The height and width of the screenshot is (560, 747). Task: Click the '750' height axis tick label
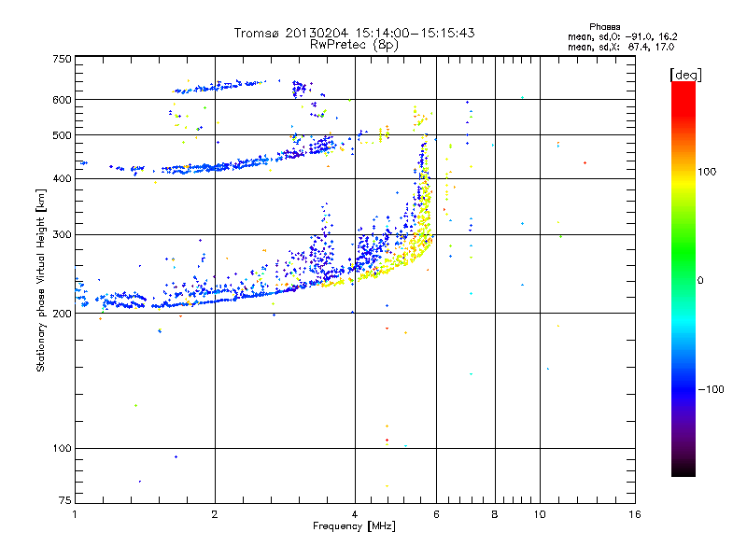[62, 59]
